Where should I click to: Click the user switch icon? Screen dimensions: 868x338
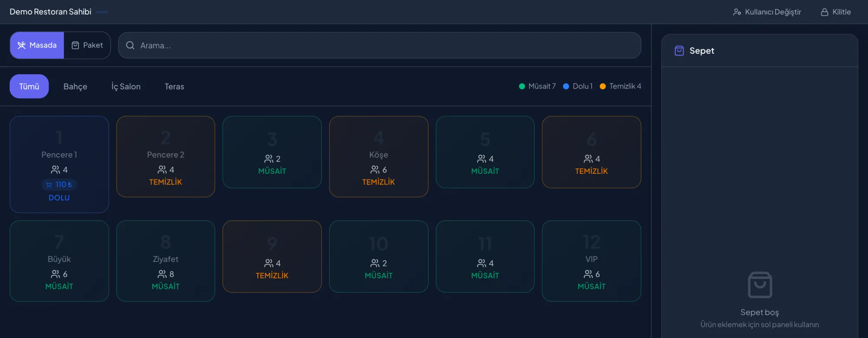click(737, 12)
